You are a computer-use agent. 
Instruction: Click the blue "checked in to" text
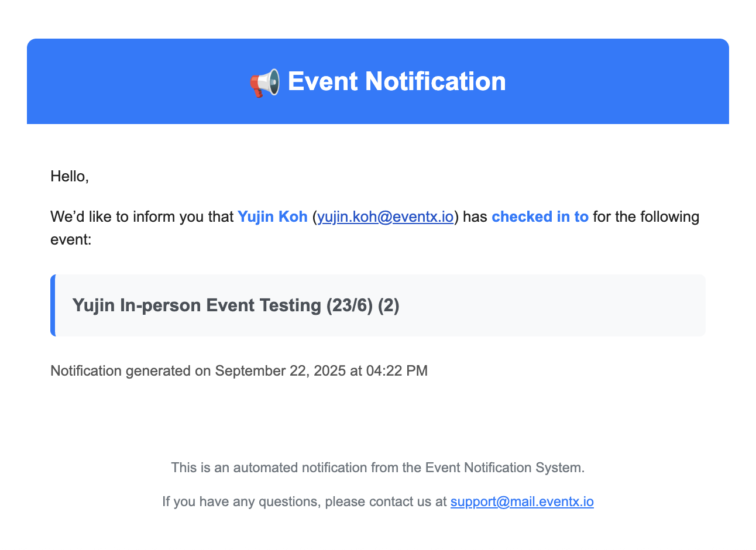pos(539,217)
